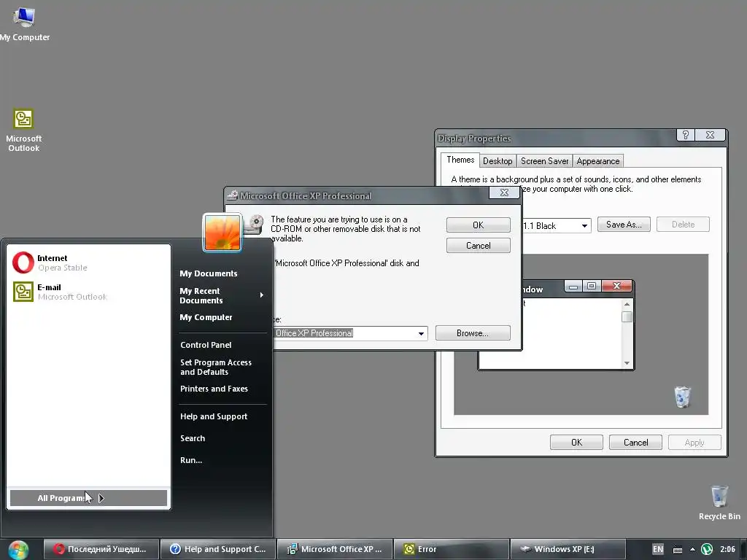Open My Computer desktop icon
Image resolution: width=747 pixels, height=560 pixels.
point(24,24)
